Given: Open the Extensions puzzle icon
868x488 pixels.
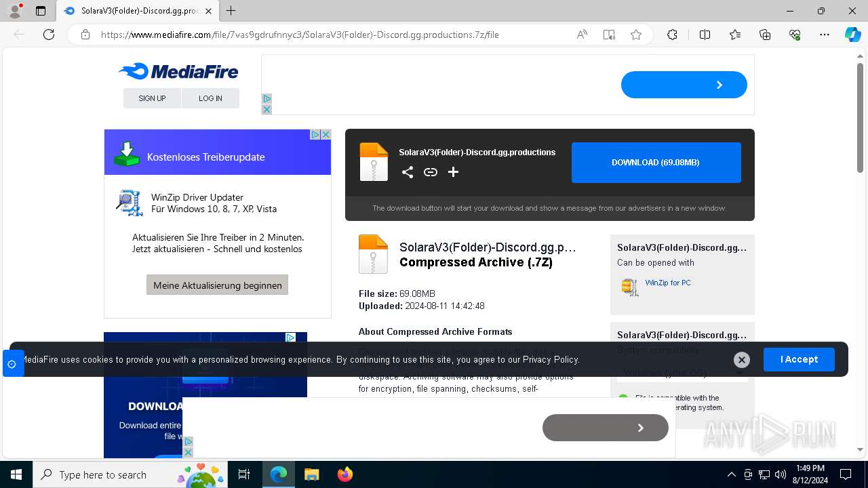Looking at the screenshot, I should pyautogui.click(x=672, y=35).
